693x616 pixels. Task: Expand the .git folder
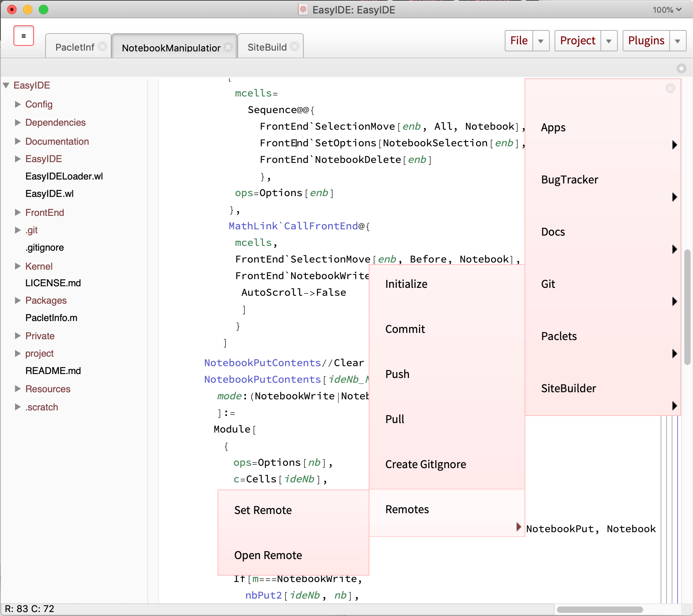click(17, 230)
